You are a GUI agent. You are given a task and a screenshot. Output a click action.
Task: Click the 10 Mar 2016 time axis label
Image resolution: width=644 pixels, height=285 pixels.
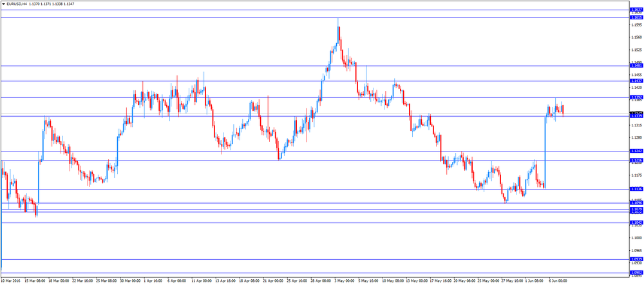click(9, 282)
